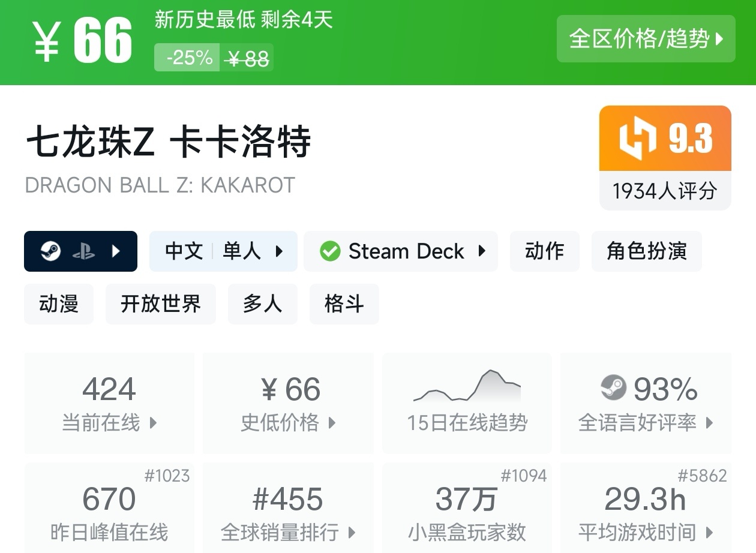The width and height of the screenshot is (756, 553).
Task: Open 全区价格/趋势 price trends
Action: (646, 39)
